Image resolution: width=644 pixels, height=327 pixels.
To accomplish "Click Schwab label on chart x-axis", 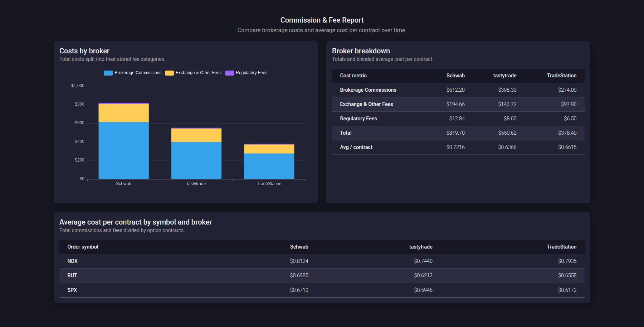I will (124, 184).
